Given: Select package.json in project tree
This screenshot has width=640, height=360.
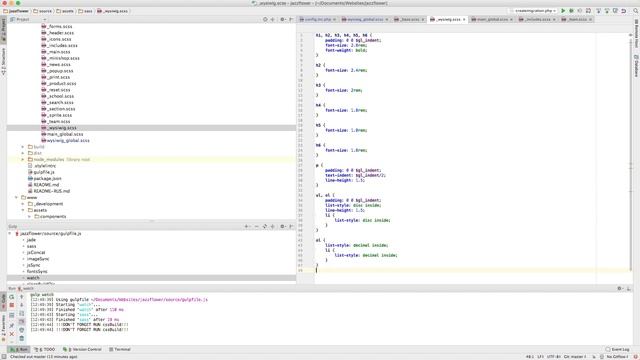Looking at the screenshot, I should (x=44, y=178).
